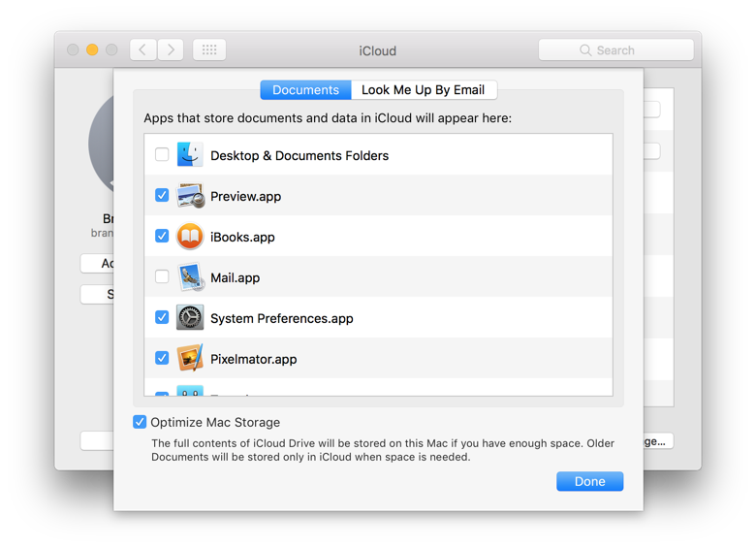Click the Search field in iCloud window
The height and width of the screenshot is (548, 756).
pyautogui.click(x=615, y=50)
